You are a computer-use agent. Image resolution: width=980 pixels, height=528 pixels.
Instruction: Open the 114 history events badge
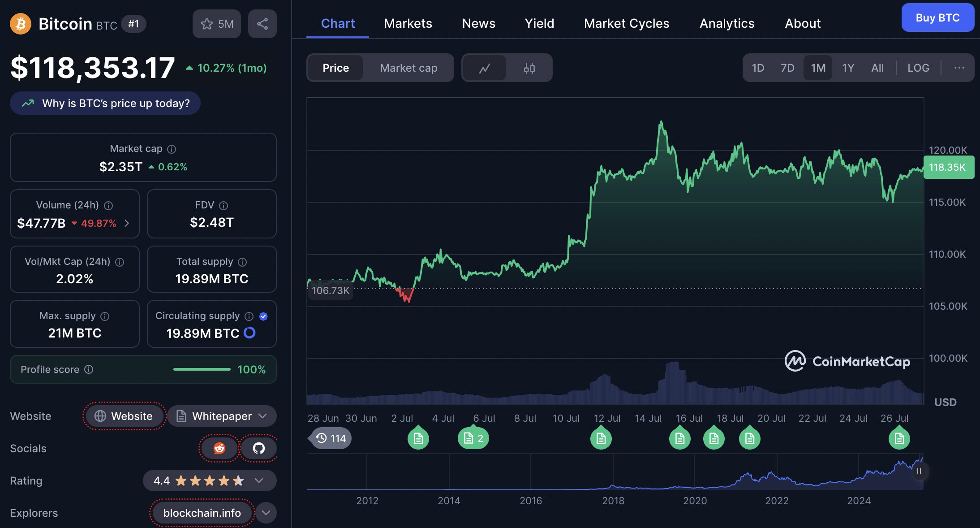tap(330, 438)
